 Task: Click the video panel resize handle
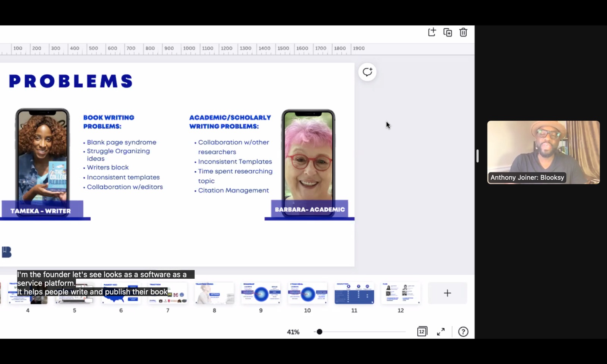(478, 156)
